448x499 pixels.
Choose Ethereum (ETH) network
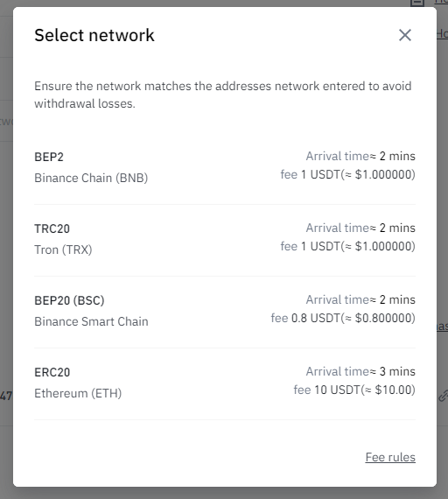78,393
